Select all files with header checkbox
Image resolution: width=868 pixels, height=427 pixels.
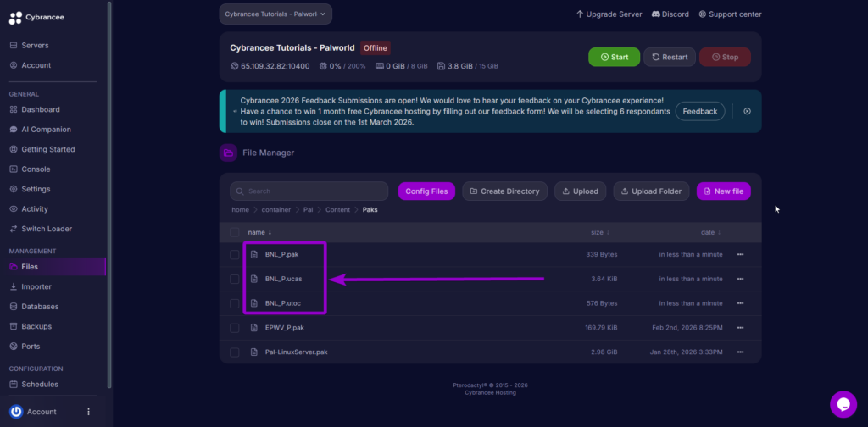(235, 232)
